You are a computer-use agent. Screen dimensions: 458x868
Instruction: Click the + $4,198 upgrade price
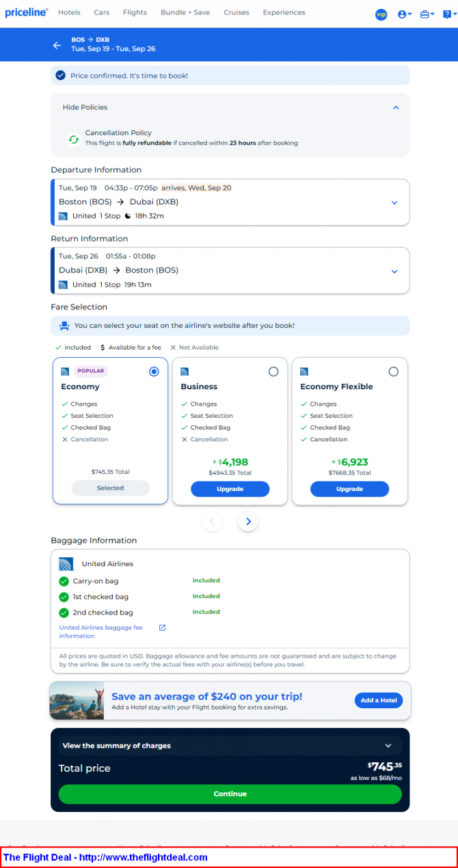[x=230, y=462]
